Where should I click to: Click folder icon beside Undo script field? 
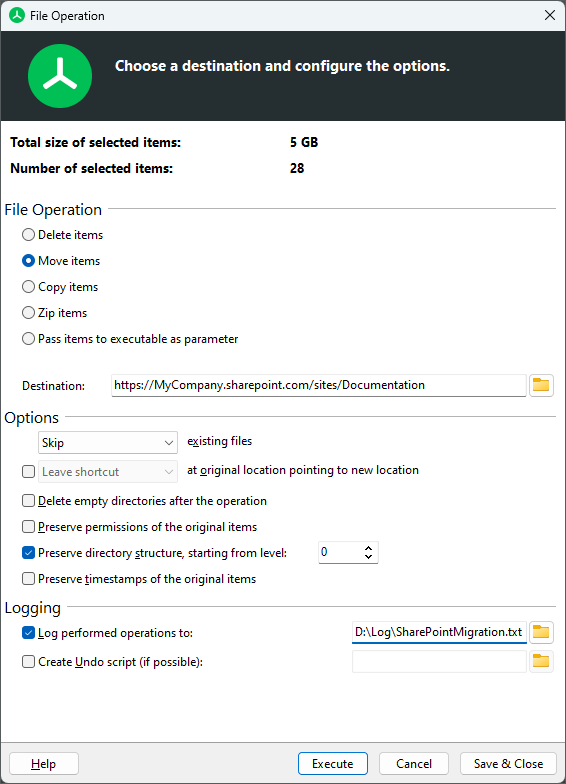(x=541, y=662)
